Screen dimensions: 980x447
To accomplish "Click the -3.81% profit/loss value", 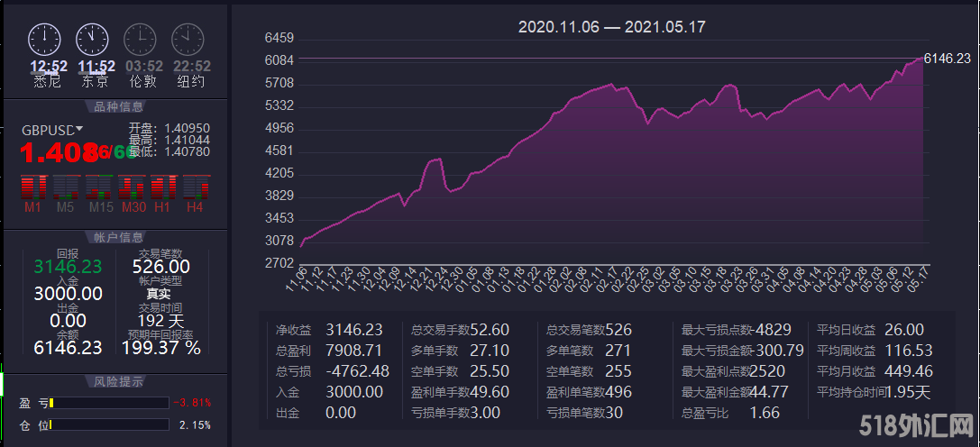I will coord(193,403).
